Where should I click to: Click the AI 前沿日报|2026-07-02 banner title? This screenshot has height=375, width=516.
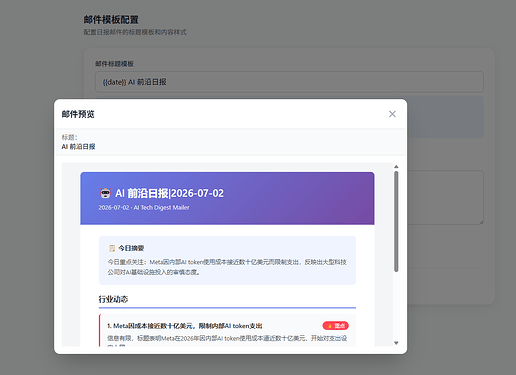click(x=169, y=193)
